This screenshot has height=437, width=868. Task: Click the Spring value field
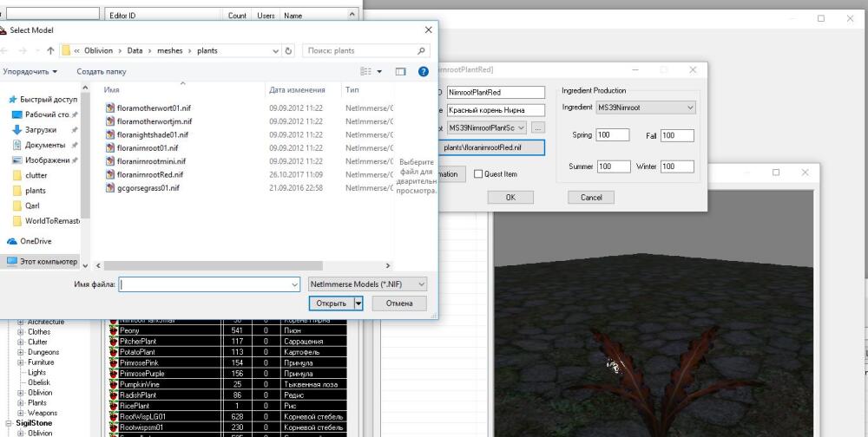pos(613,135)
